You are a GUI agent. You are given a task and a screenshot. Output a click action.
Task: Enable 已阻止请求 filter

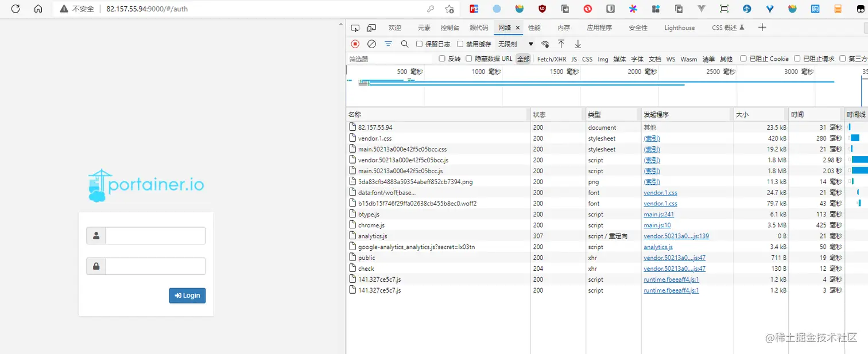click(797, 59)
